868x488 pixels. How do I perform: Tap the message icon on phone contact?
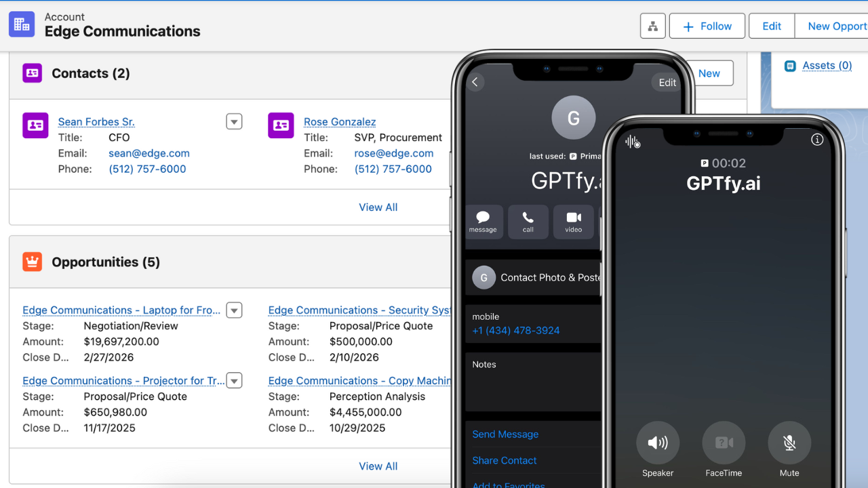pyautogui.click(x=483, y=222)
